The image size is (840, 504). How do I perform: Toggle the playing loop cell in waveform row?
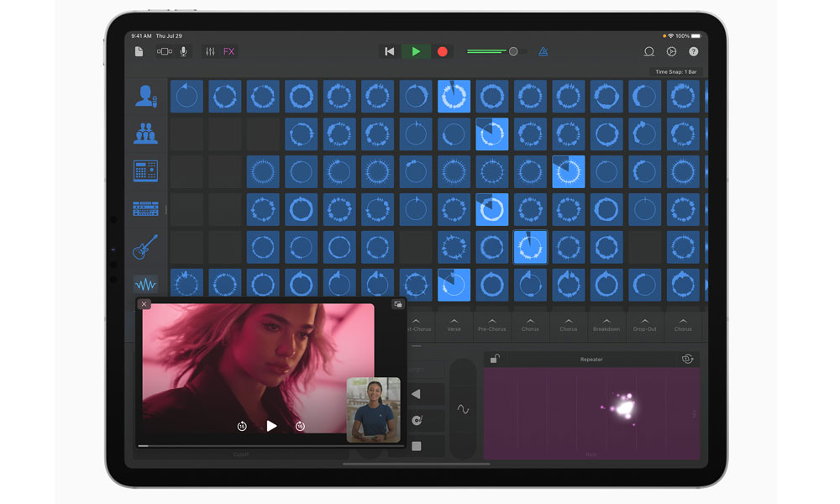point(454,285)
